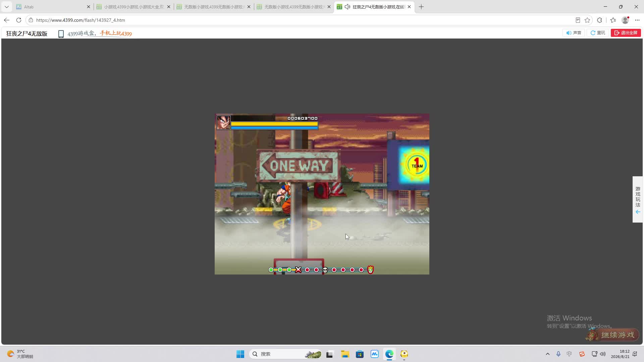Open the yellow app icon beside Edge
644x362 pixels.
pos(404,354)
